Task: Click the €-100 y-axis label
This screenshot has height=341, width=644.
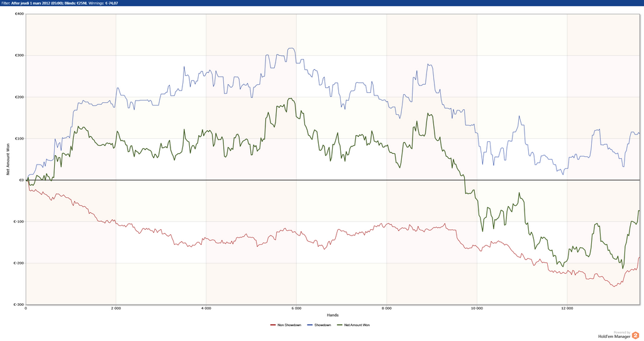Action: tap(19, 222)
